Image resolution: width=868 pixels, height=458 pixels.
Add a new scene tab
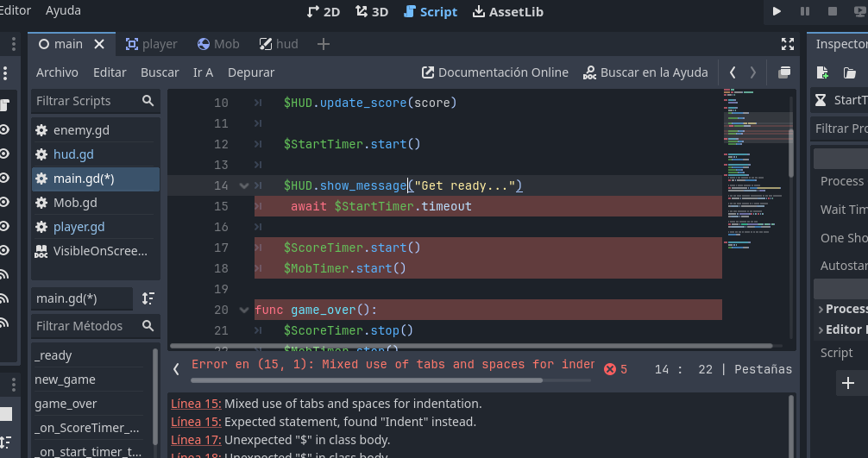click(x=324, y=44)
